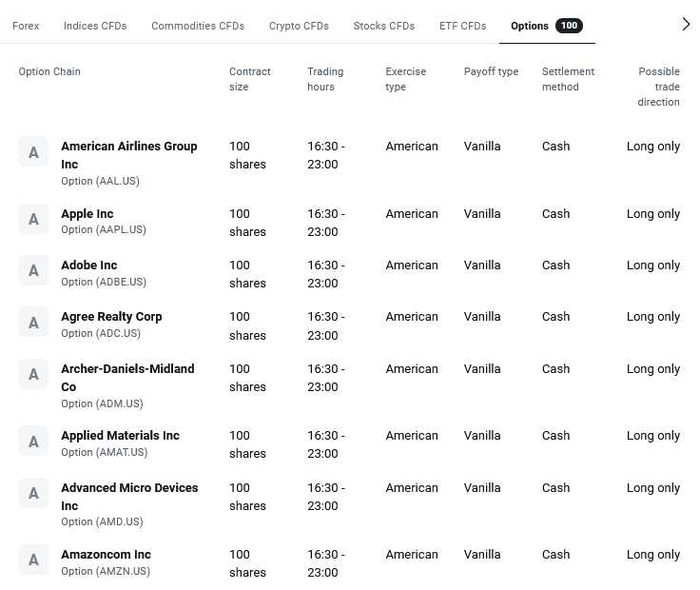
Task: Click the Agree Realty Corp letter icon
Action: point(33,323)
